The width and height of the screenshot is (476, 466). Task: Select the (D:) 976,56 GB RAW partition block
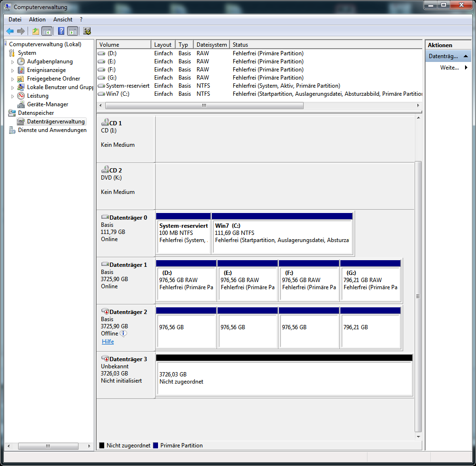coord(186,280)
